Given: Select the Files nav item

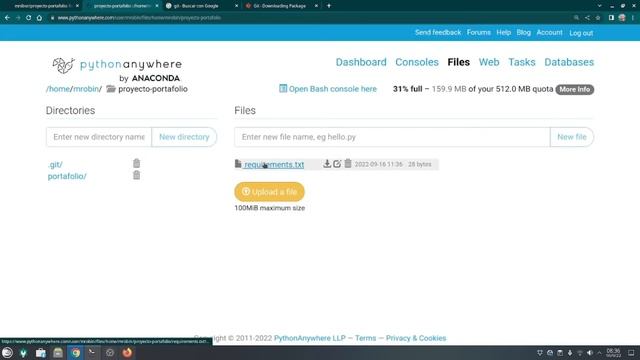Looking at the screenshot, I should pos(458,62).
